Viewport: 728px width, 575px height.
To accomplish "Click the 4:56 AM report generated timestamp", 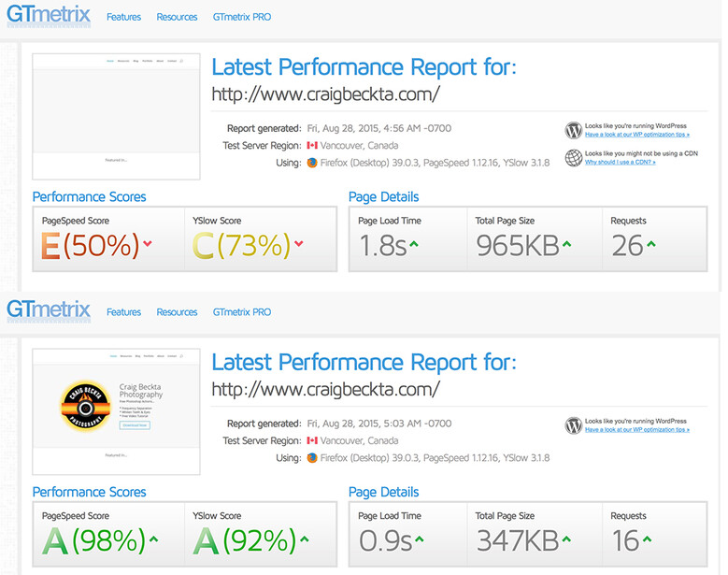I will (378, 128).
